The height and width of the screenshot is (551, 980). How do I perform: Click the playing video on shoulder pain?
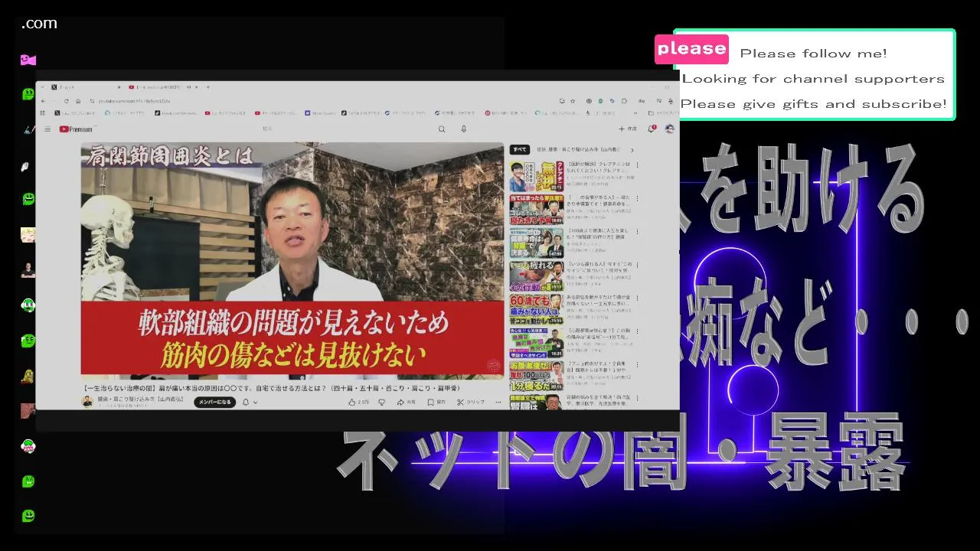292,260
